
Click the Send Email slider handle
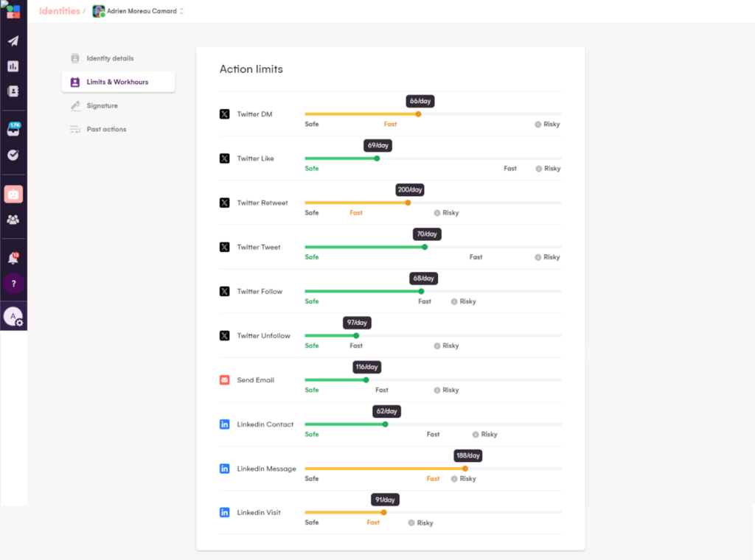point(366,379)
